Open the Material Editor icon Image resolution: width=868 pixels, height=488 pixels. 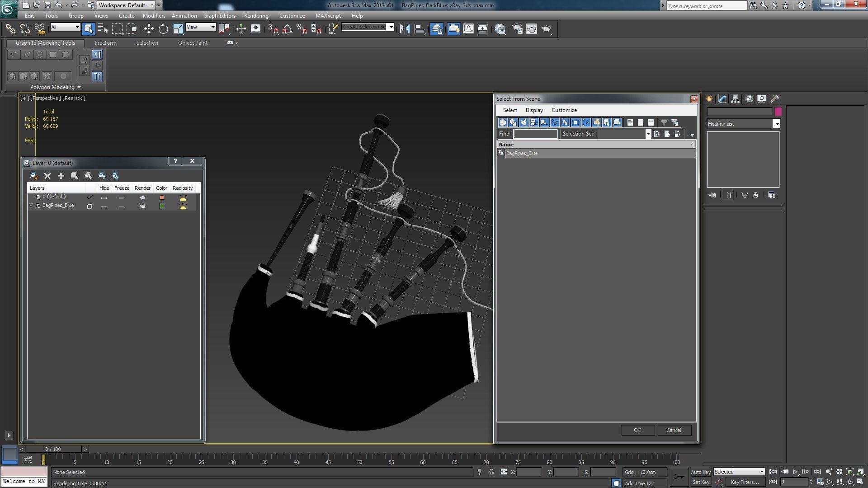(500, 29)
